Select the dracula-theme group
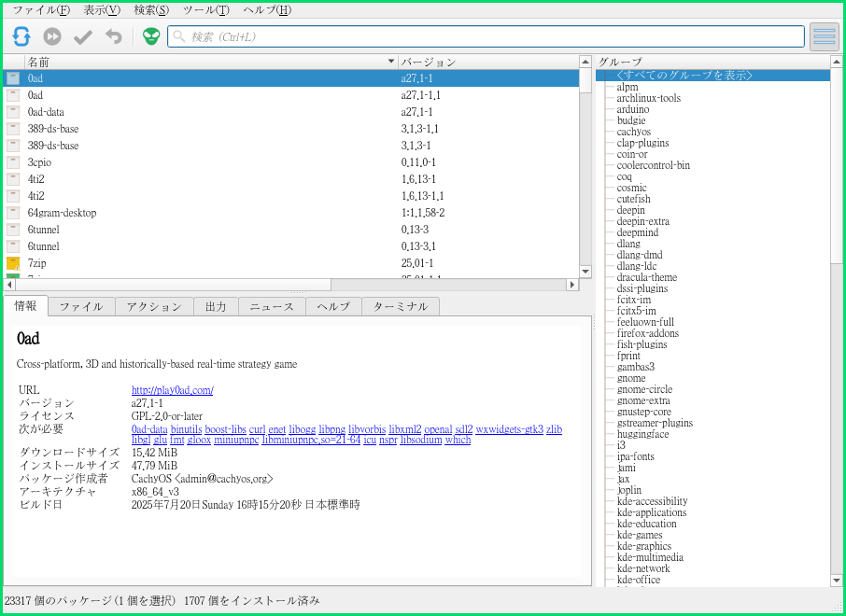 click(647, 277)
